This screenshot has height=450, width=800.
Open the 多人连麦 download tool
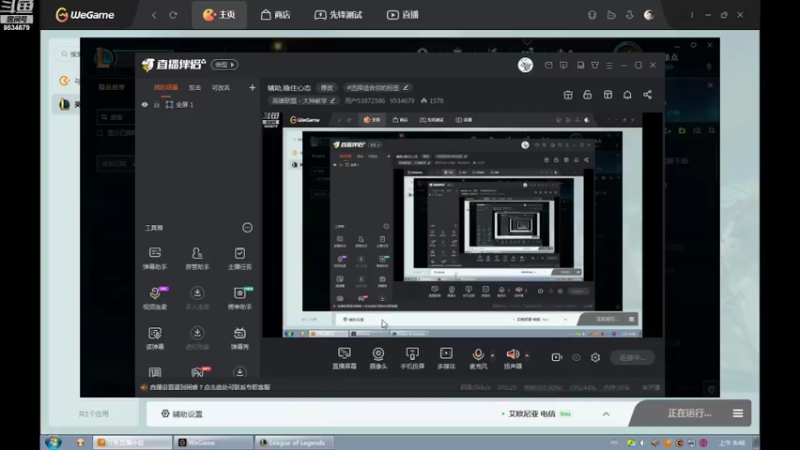pos(197,297)
